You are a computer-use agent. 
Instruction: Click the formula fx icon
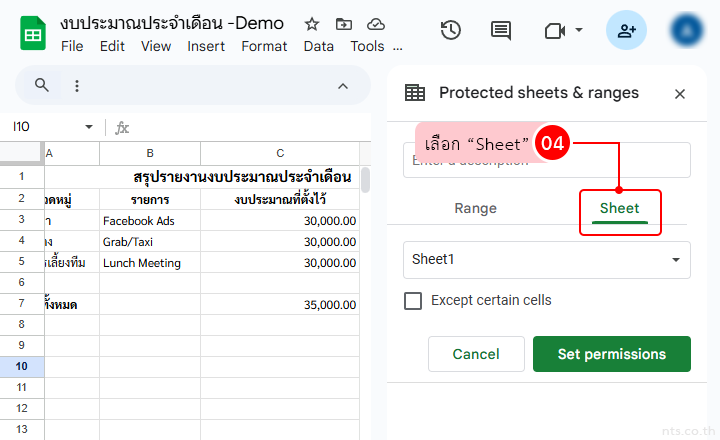point(122,127)
